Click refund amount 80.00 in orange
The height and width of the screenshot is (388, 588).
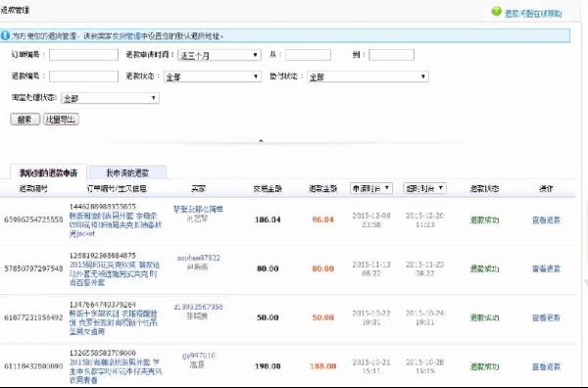(322, 268)
